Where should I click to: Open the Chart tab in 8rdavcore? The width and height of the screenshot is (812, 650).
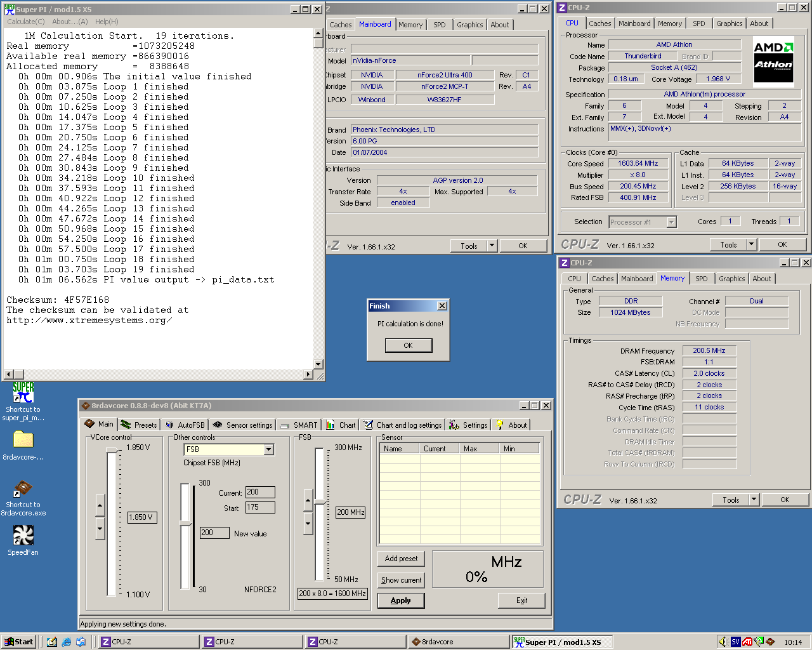341,425
